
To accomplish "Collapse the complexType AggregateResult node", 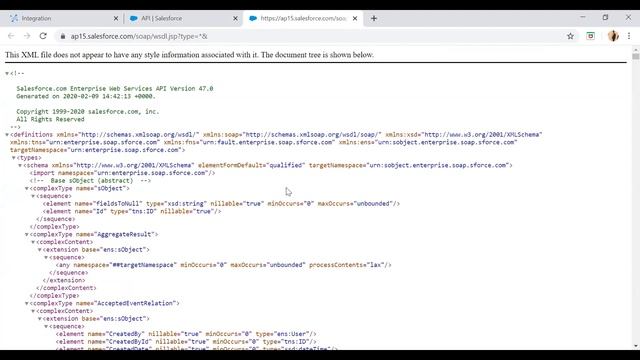I will click(x=27, y=235).
